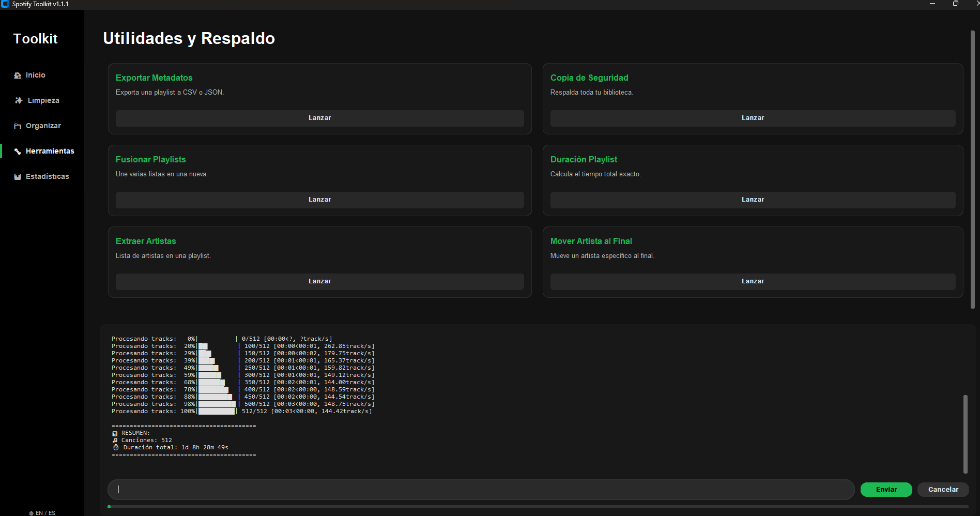
Task: Switch language with EN / ES toggle
Action: tap(45, 513)
